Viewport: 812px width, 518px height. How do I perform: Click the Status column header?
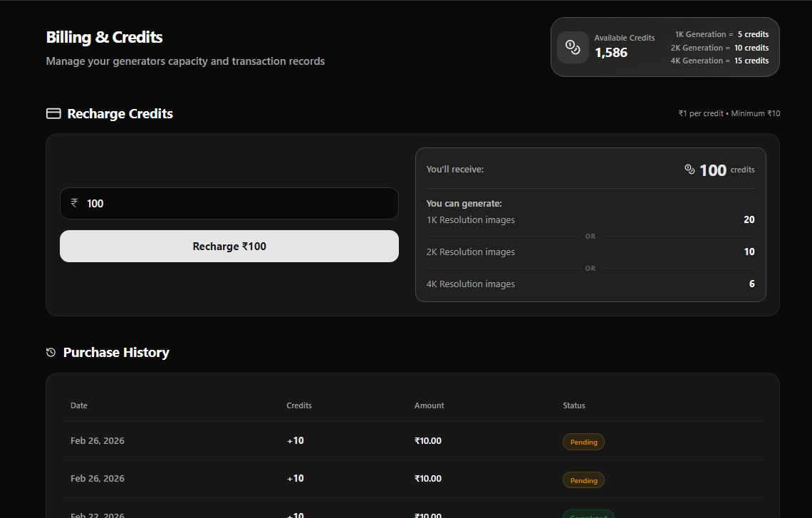[x=573, y=405]
